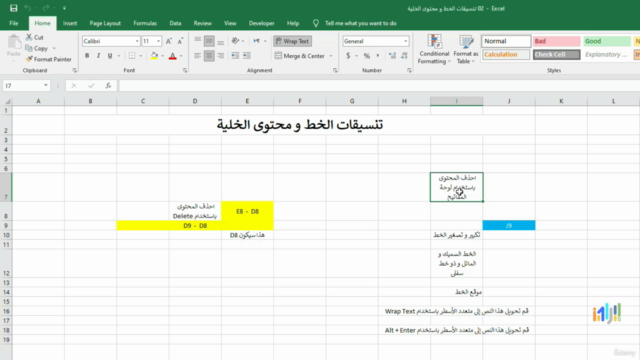Align text to the left
The image size is (640, 360).
(198, 56)
